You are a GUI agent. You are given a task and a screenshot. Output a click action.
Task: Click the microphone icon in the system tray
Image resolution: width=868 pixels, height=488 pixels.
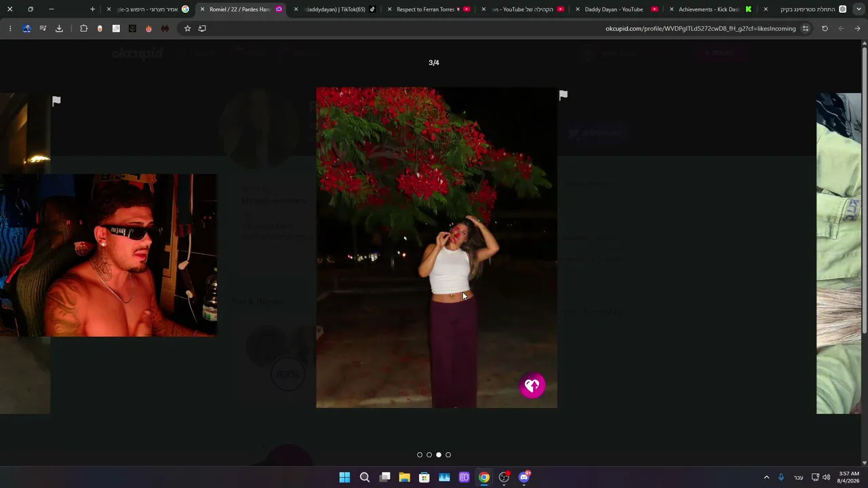point(781,477)
